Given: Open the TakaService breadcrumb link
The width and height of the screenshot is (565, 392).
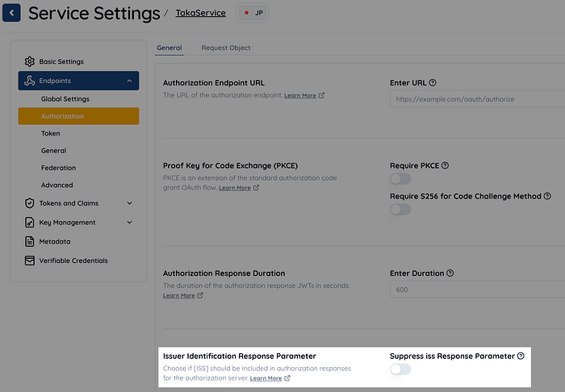Looking at the screenshot, I should pos(201,14).
